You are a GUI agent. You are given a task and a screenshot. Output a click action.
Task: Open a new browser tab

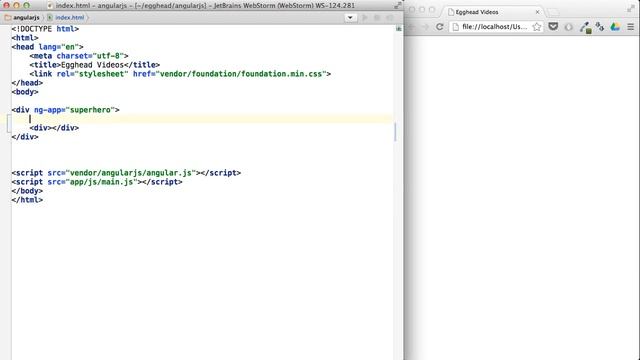click(553, 12)
